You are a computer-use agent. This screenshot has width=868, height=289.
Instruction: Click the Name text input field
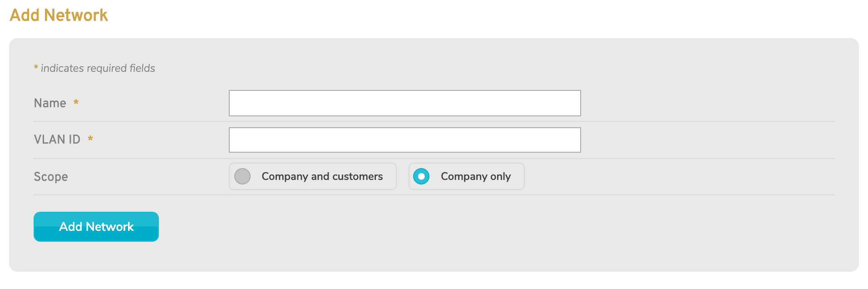[404, 103]
